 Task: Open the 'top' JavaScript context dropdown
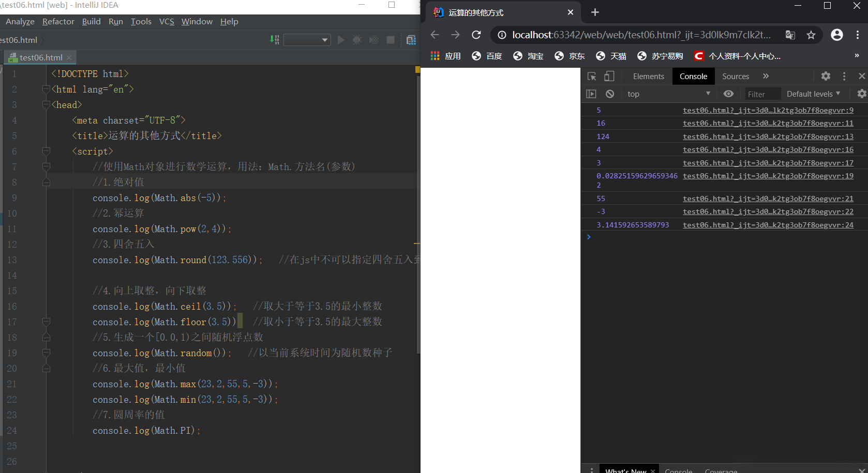668,94
